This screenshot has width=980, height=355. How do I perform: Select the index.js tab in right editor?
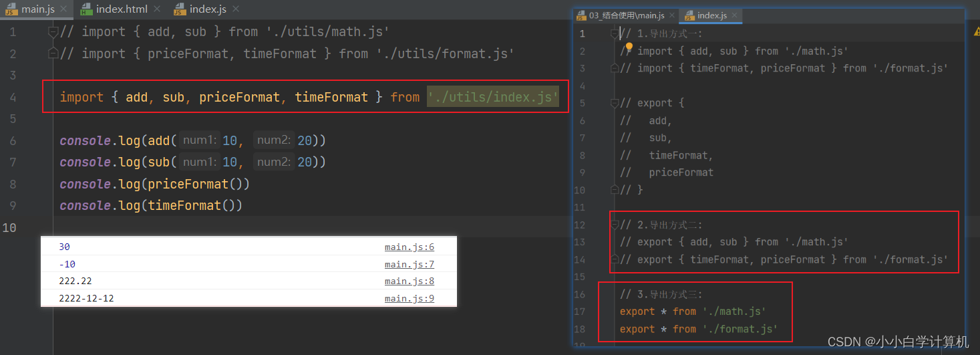712,15
